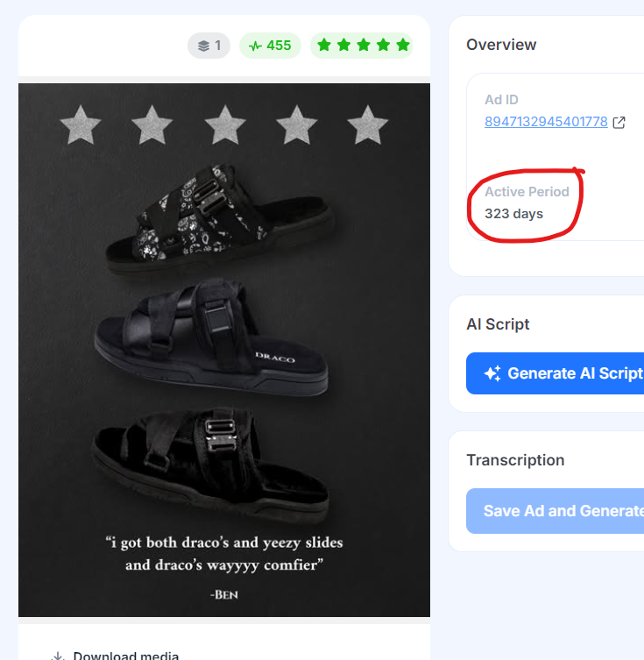Click the Generate AI Script button
This screenshot has height=660, width=644.
[x=555, y=373]
